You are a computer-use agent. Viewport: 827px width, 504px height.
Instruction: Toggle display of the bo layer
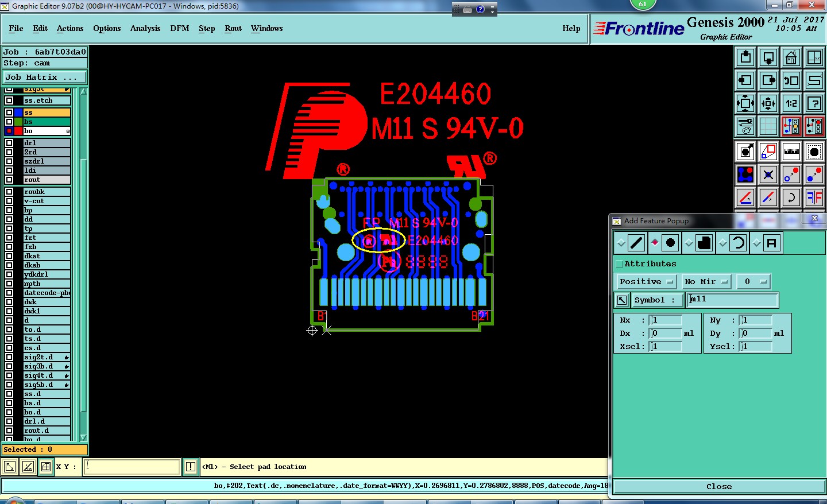pyautogui.click(x=9, y=131)
